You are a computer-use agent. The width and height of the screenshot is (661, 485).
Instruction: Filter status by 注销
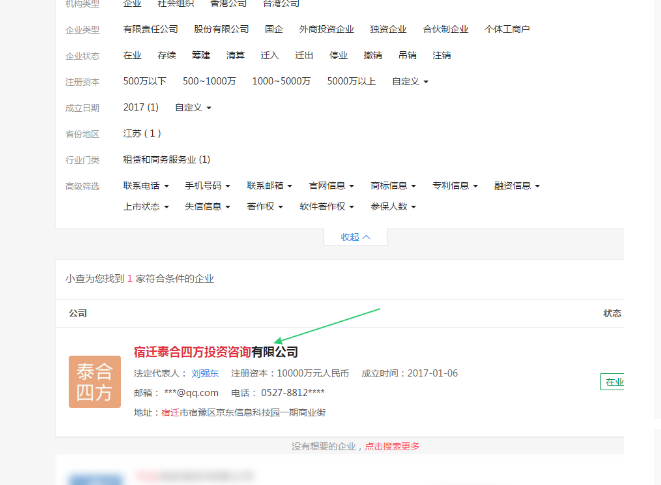[x=441, y=55]
